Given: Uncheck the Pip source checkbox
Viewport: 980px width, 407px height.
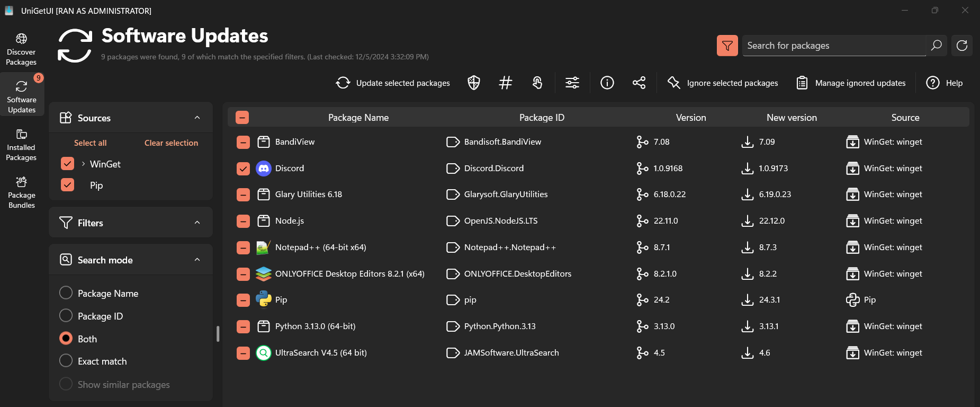Looking at the screenshot, I should (67, 185).
